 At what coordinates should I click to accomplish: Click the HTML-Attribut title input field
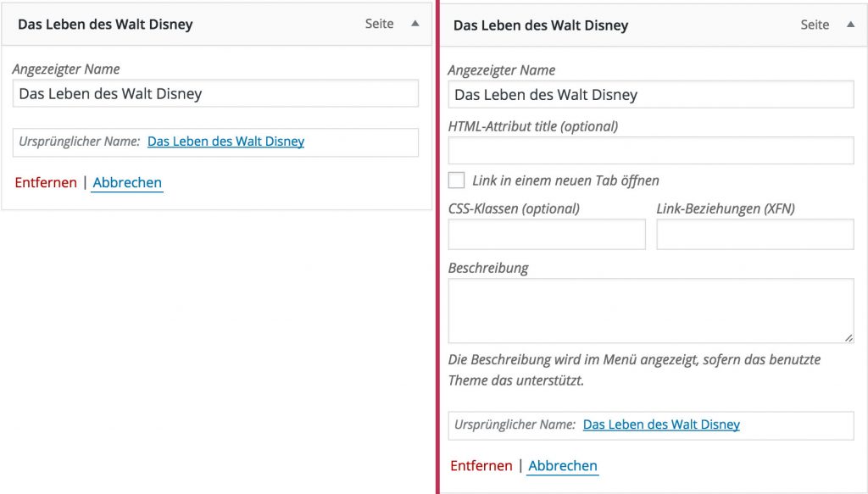click(x=650, y=151)
